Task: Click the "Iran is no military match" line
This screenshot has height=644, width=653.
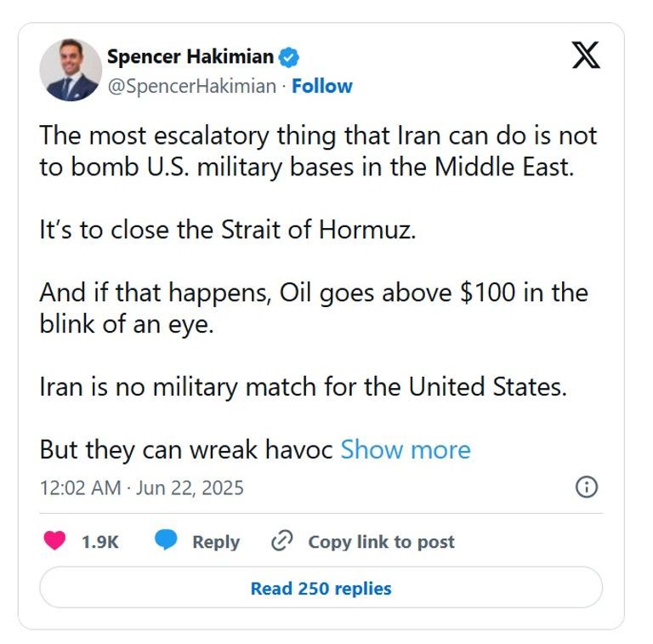Action: (303, 387)
